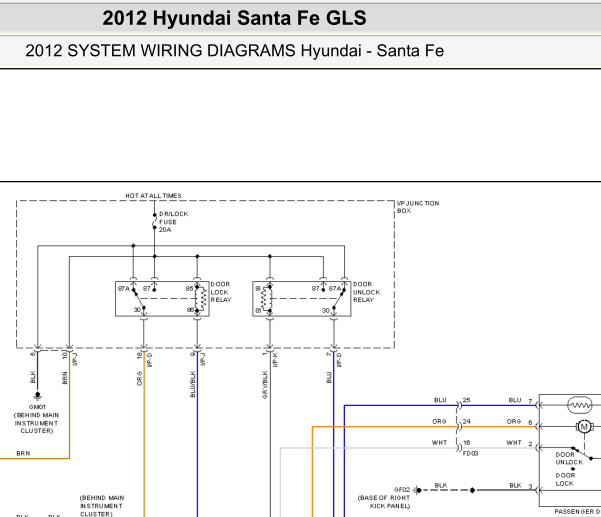Click the vertical "BLU" label at pin 7

329,377
